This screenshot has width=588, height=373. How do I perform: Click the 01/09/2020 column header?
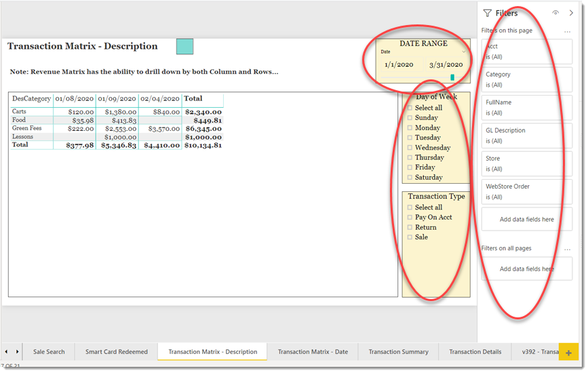point(117,99)
